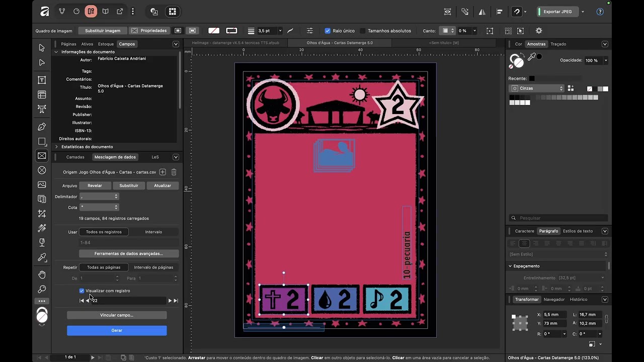Select the Move tool arrow
644x362 pixels.
click(x=42, y=48)
